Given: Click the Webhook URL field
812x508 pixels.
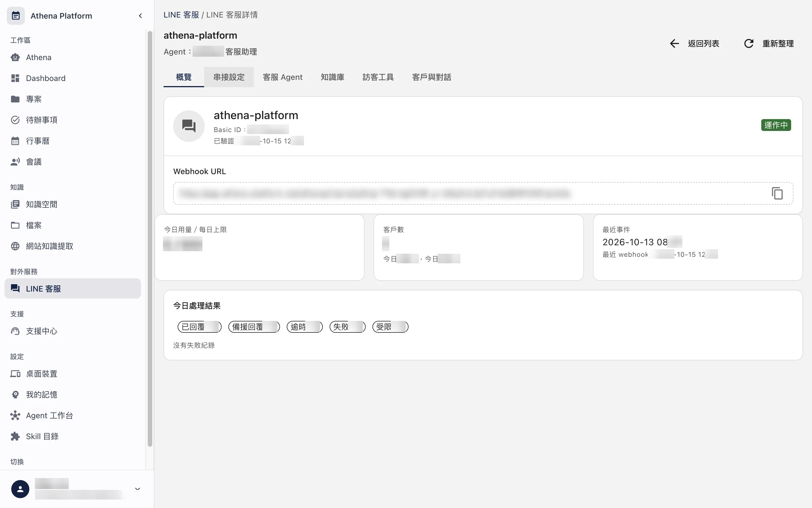Looking at the screenshot, I should pos(483,194).
